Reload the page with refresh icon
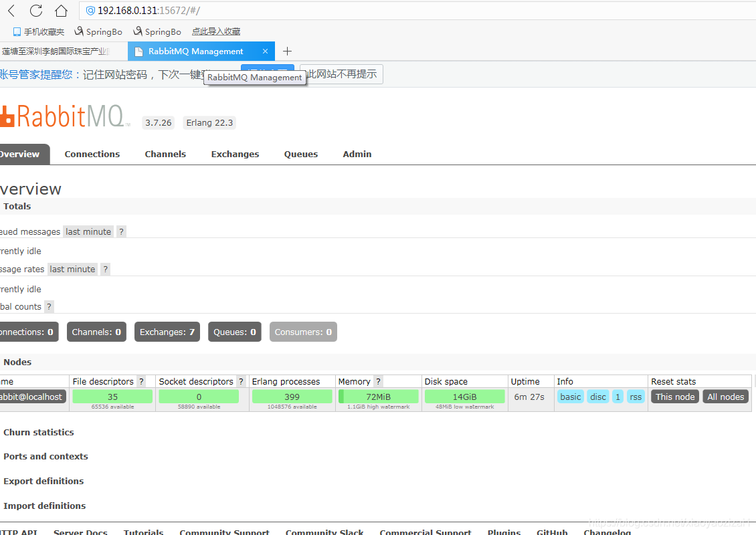 [36, 11]
